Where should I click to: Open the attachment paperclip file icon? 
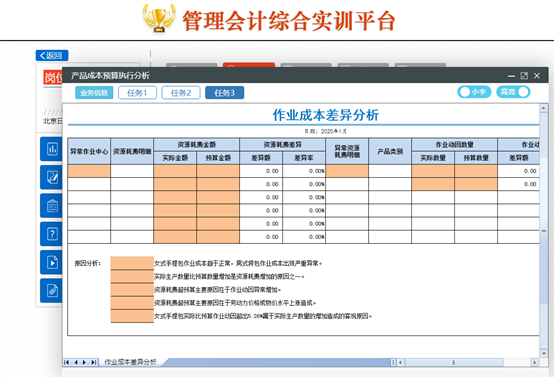point(51,291)
